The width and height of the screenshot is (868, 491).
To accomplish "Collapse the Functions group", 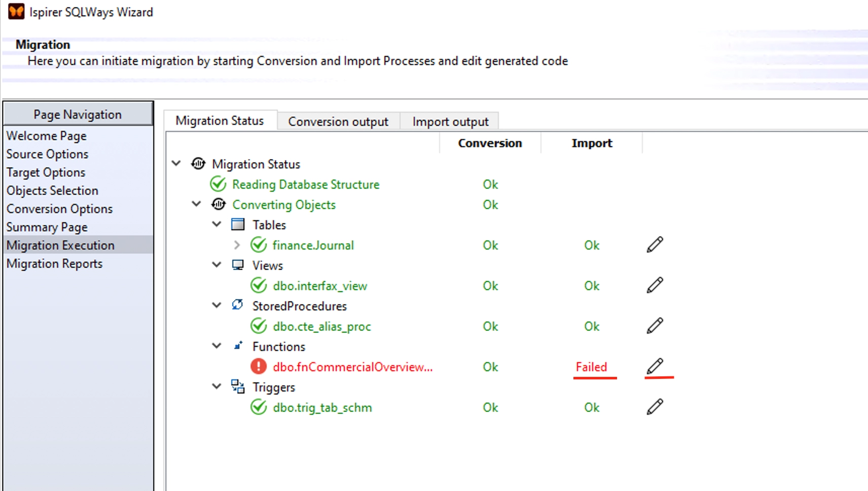I will pyautogui.click(x=216, y=346).
